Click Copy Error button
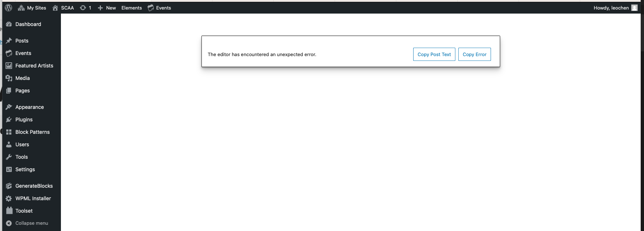Image resolution: width=644 pixels, height=231 pixels. click(x=474, y=54)
